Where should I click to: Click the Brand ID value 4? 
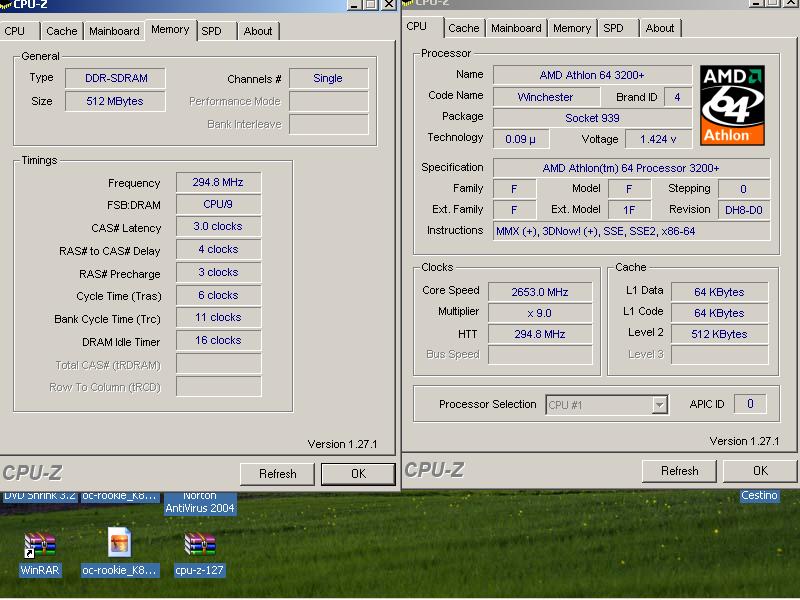point(678,97)
